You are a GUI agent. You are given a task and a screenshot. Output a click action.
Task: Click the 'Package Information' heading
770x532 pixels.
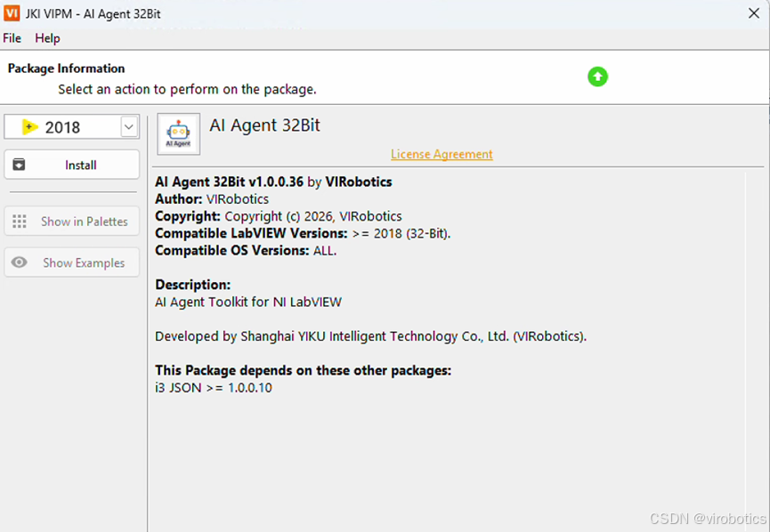(x=66, y=69)
